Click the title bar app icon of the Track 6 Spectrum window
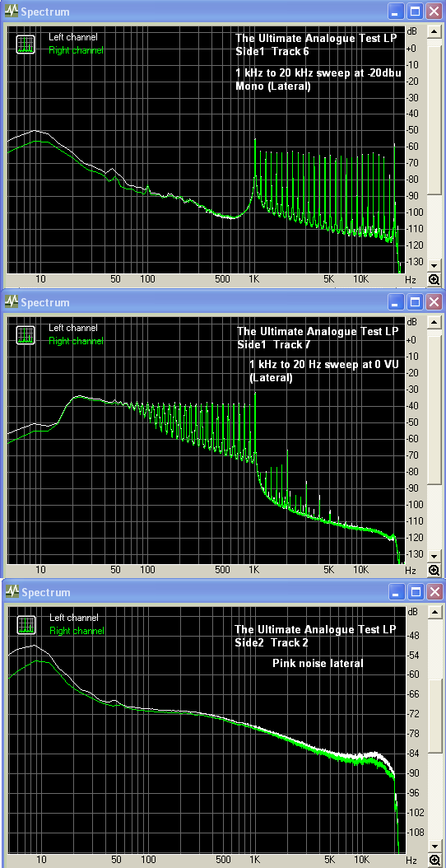This screenshot has height=868, width=446. (x=12, y=12)
